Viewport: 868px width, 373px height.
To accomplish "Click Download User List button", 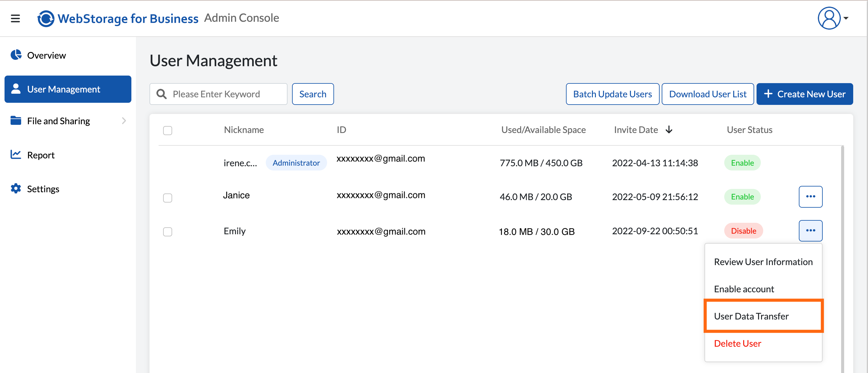I will [708, 94].
